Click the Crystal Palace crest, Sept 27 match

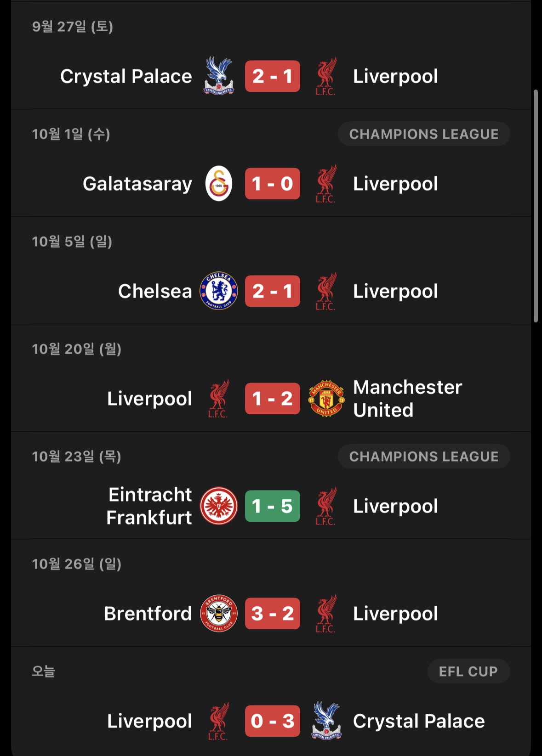tap(219, 76)
